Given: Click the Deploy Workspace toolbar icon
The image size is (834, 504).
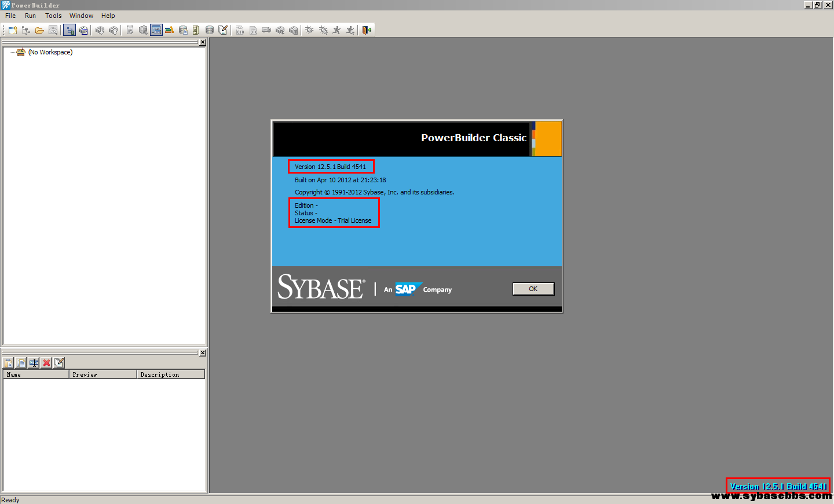Looking at the screenshot, I should 266,30.
